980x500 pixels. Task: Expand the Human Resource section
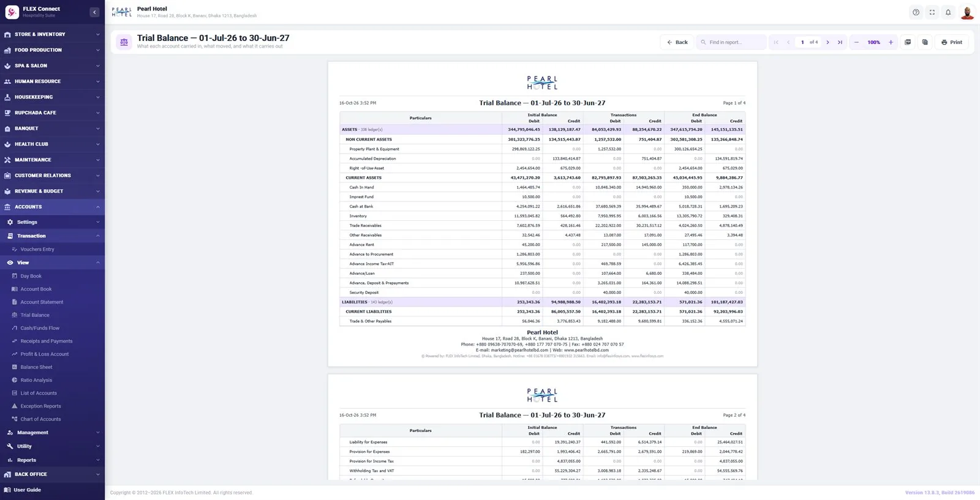tap(52, 81)
